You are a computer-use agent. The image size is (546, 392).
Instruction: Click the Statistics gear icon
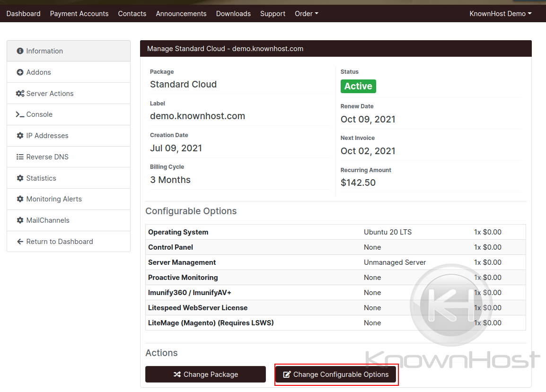pos(20,178)
